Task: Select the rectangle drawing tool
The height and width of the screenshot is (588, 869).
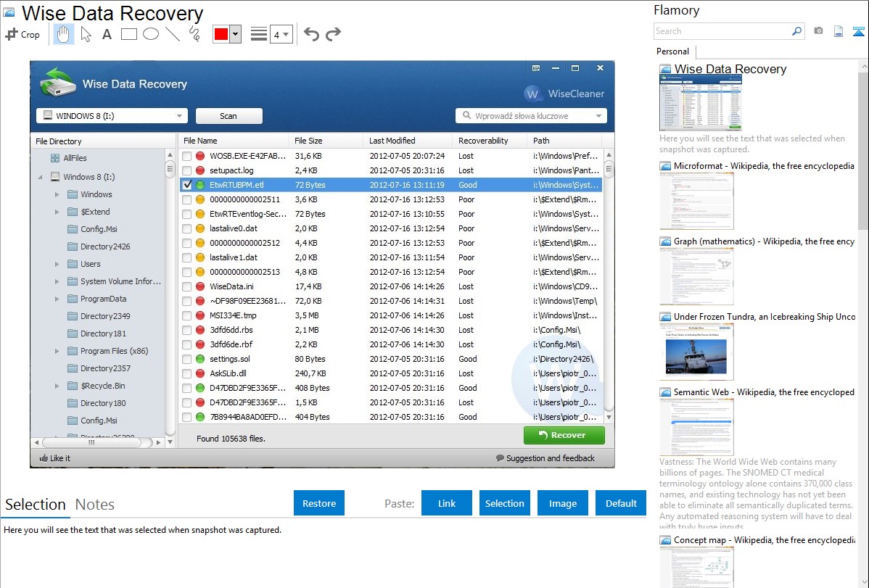Action: (128, 34)
